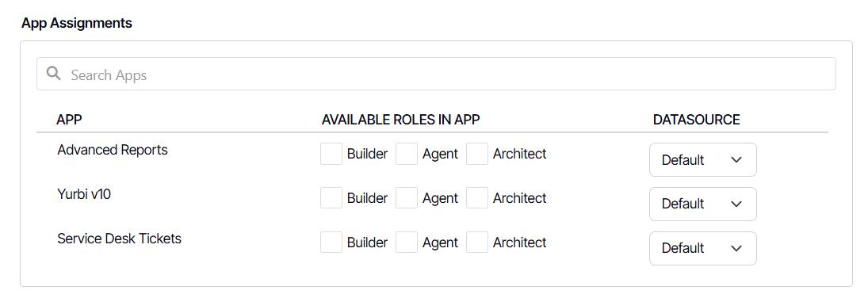Tick Architect checkbox for Yurbi v10
This screenshot has height=298, width=868.
click(x=477, y=198)
